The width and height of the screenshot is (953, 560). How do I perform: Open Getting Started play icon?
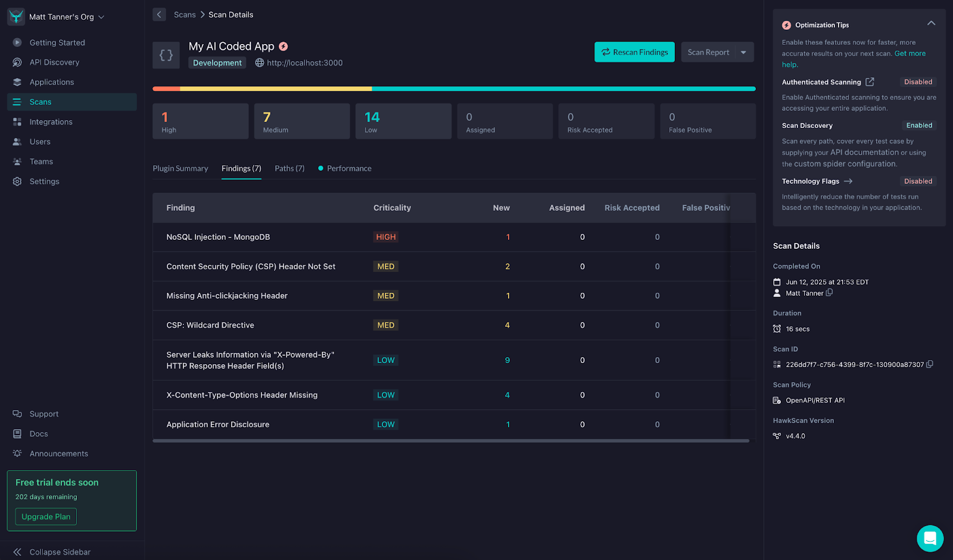point(17,42)
